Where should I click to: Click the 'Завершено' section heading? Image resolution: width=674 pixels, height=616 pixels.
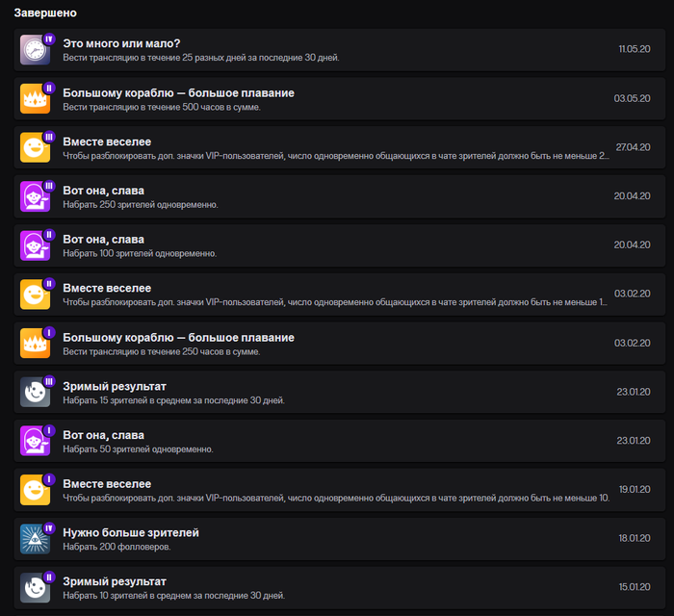point(45,13)
